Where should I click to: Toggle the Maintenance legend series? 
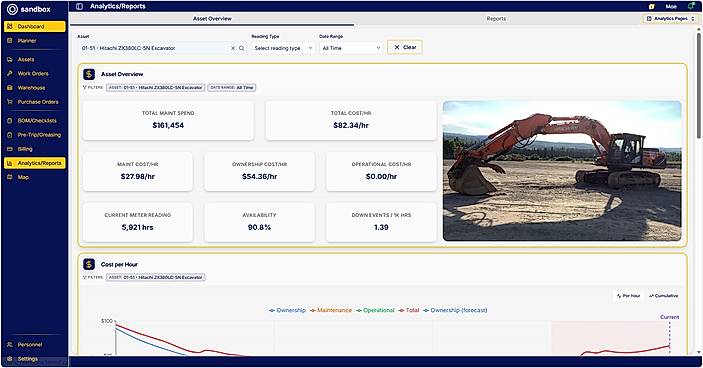click(331, 310)
